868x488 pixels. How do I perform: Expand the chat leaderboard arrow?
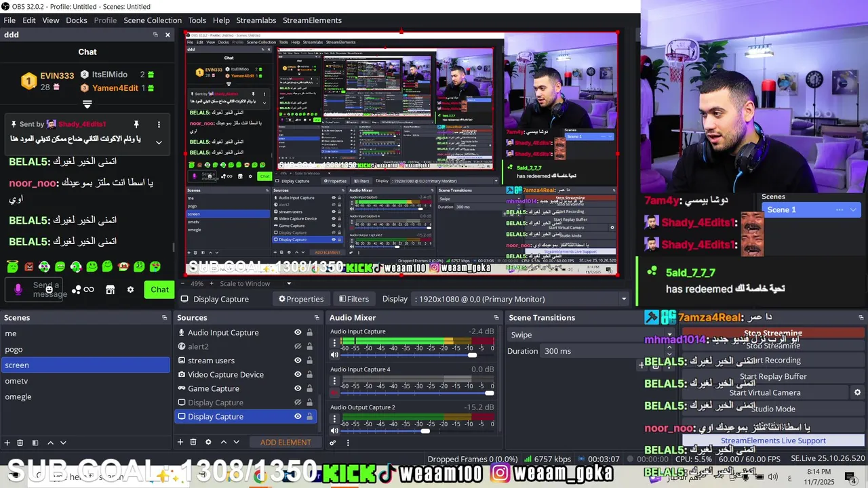coord(87,104)
